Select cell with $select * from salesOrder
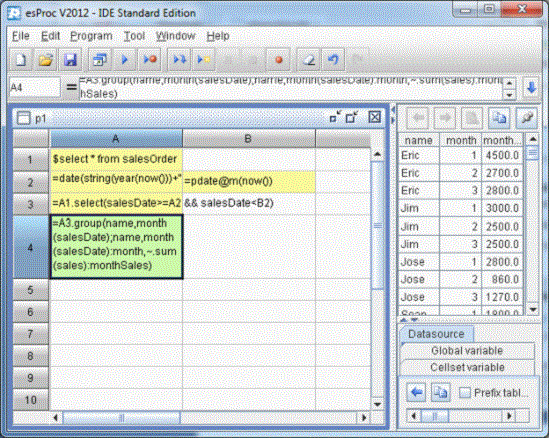Screen dimensions: 550x439 point(116,160)
